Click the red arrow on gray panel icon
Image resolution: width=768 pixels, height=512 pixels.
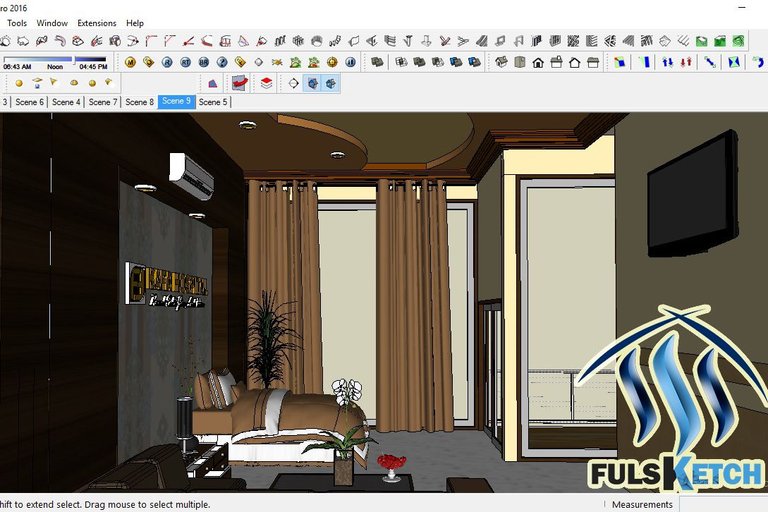point(240,83)
